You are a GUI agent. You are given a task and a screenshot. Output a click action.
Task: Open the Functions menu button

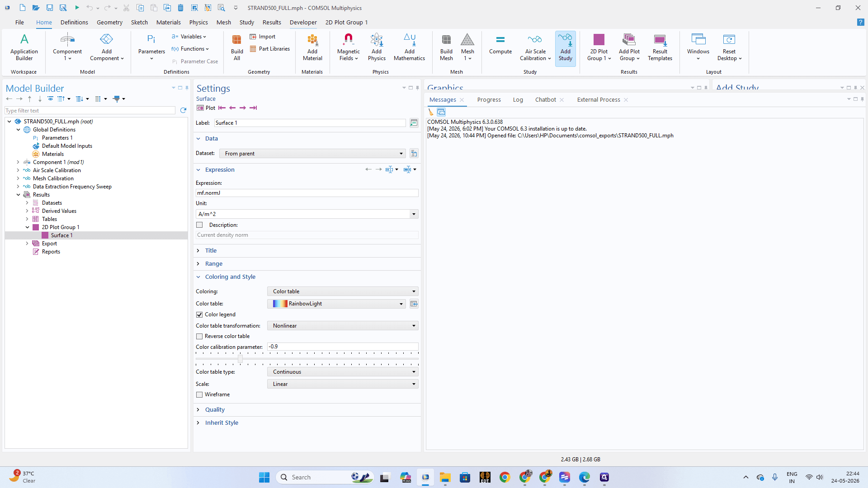pos(190,49)
